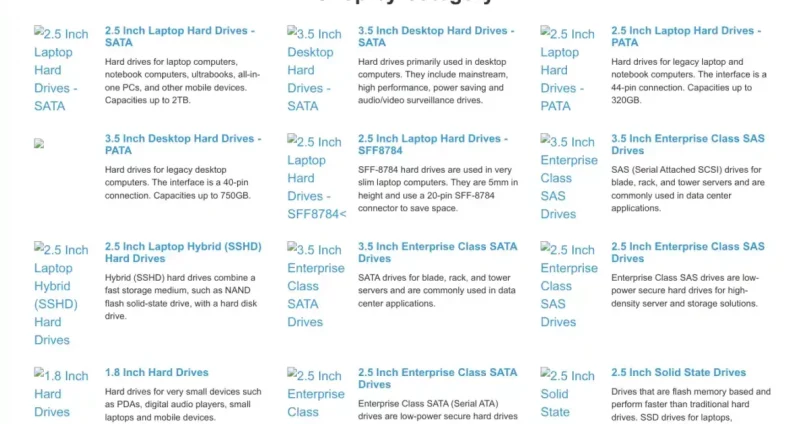Select the 2.5 Inch Laptop PATA image thumbnail
The image size is (810, 424).
[569, 69]
